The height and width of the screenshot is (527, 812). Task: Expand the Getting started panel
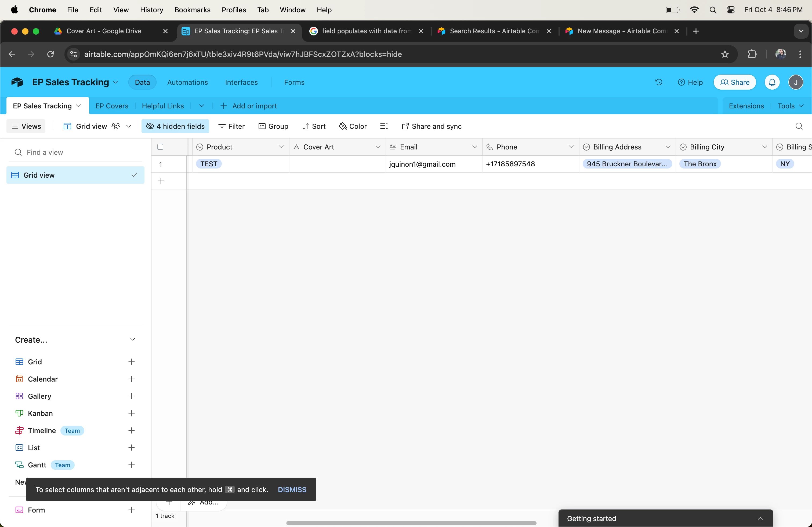[760, 518]
